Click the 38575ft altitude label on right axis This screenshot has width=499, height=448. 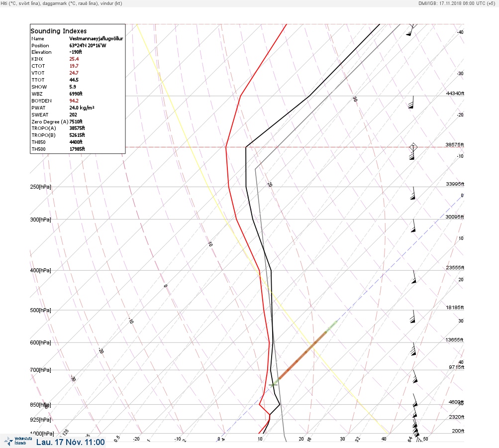tap(455, 144)
